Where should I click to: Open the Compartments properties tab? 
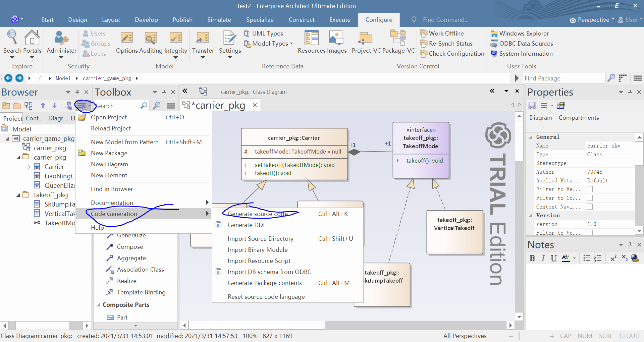(x=579, y=118)
